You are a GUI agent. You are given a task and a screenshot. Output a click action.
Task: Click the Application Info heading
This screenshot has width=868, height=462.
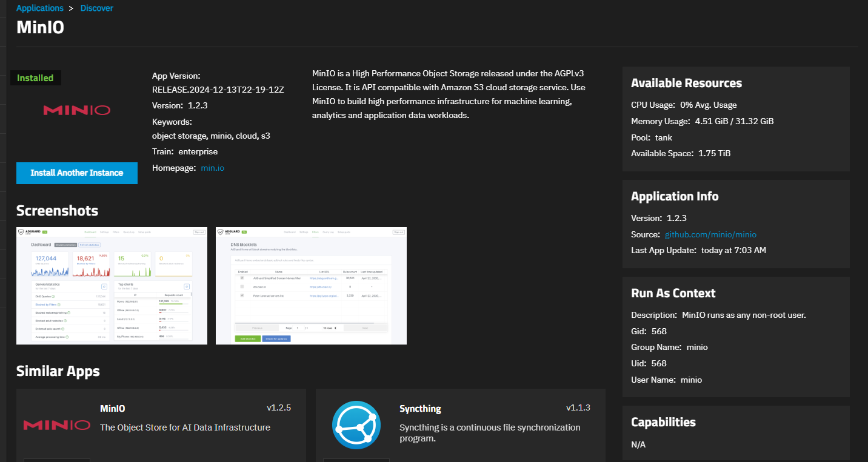click(x=675, y=196)
